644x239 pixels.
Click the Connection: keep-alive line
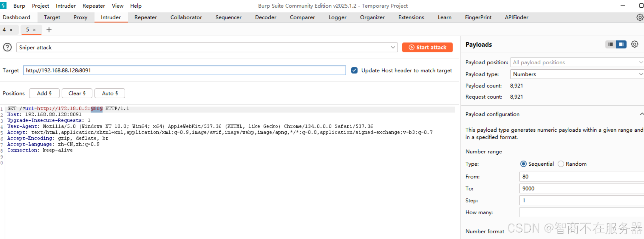(40, 150)
